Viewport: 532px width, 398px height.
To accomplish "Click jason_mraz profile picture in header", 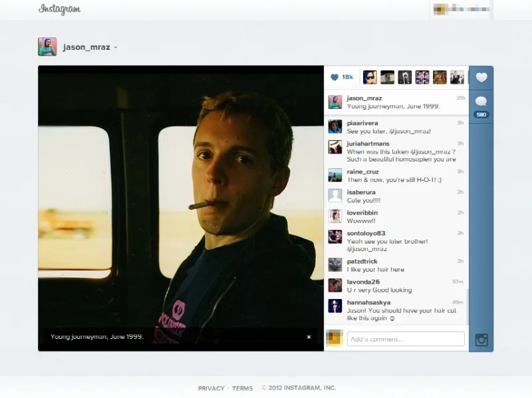I will coord(47,47).
